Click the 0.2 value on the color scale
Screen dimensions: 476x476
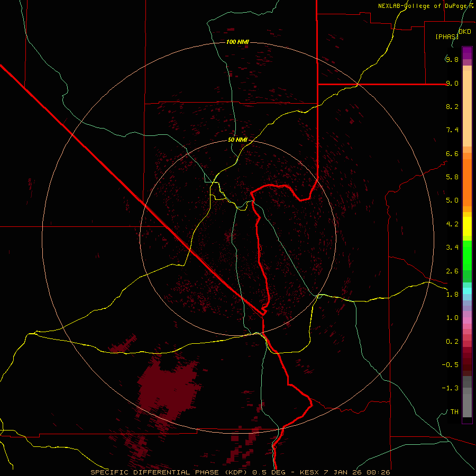(x=452, y=342)
